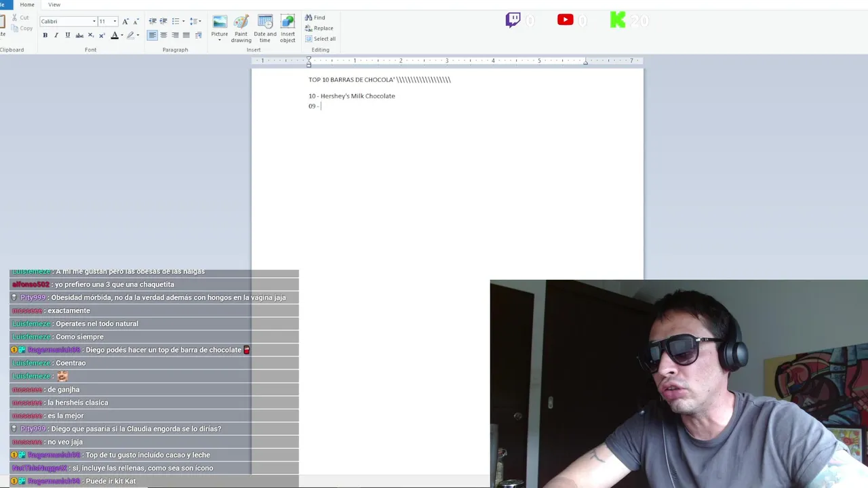Shrink font size with the smaller A icon
Screen dimensions: 868x488
[x=136, y=22]
